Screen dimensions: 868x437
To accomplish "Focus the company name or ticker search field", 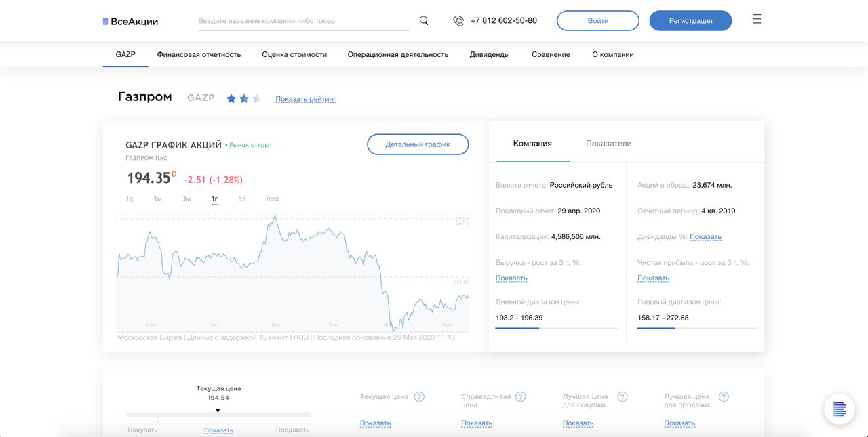I will [304, 21].
